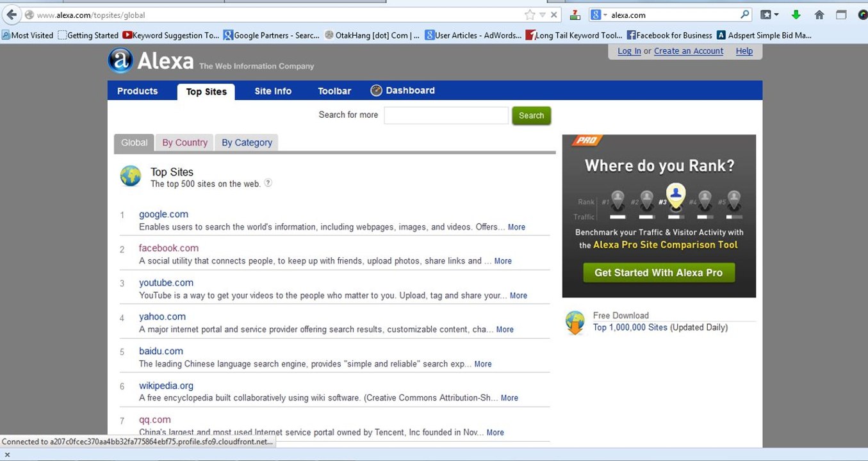Click the Alexa Pro Site Comparison Tool text
Image resolution: width=868 pixels, height=461 pixels.
click(666, 245)
